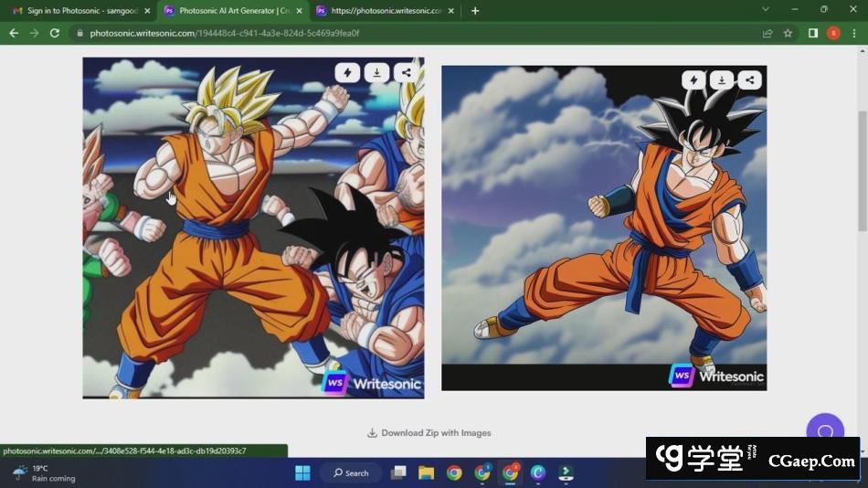Click the lightning bolt icon on right image
Viewport: 868px width, 488px height.
[693, 80]
